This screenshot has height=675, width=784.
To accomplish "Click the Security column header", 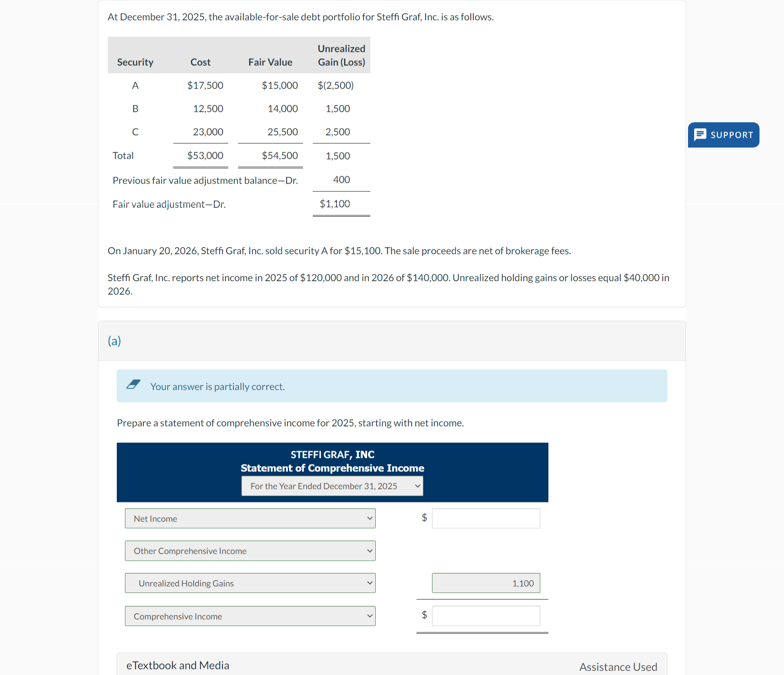I will [135, 62].
